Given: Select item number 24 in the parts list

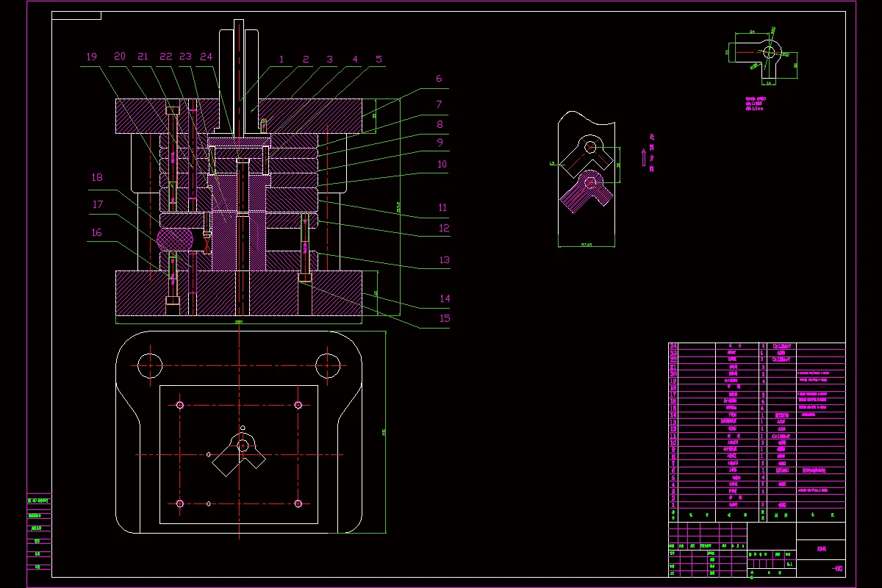Looking at the screenshot, I should (x=673, y=346).
